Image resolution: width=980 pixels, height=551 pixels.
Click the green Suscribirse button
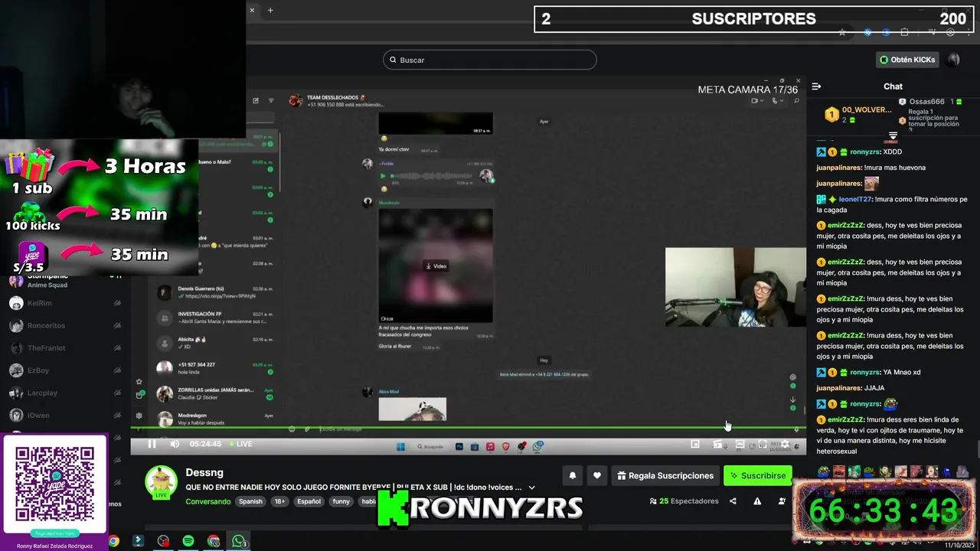pos(757,475)
